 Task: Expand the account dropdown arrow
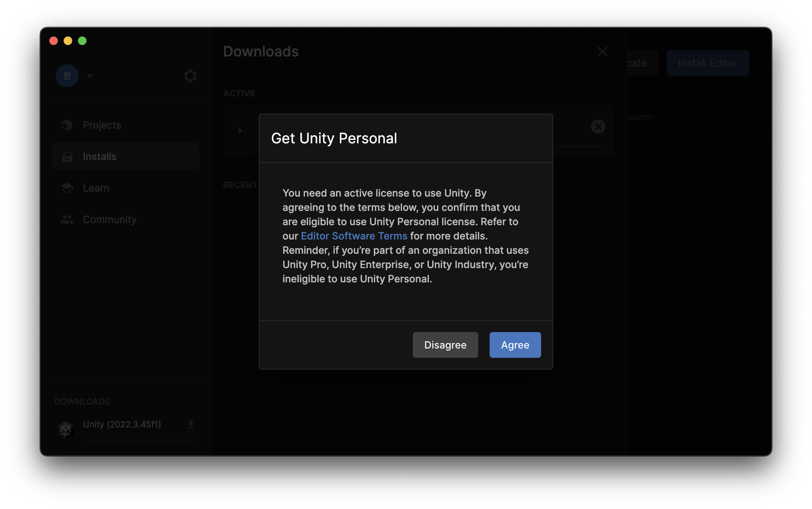click(90, 76)
